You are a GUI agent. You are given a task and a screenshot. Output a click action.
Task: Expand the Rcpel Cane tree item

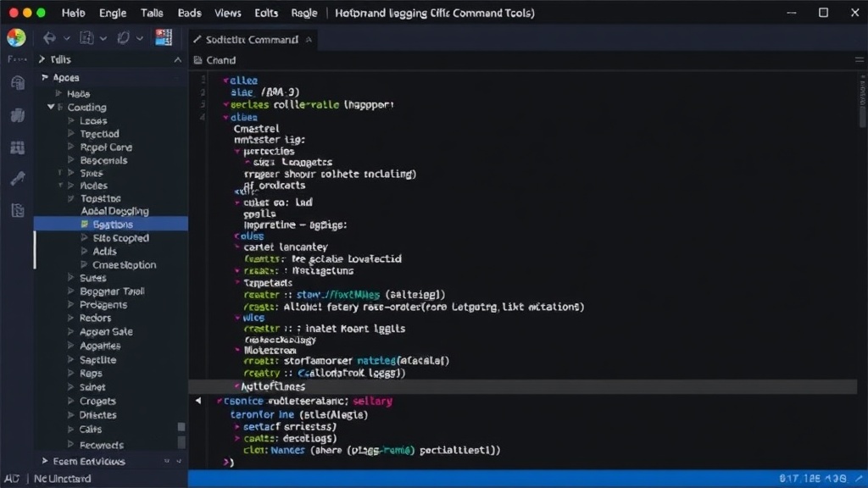coord(71,147)
